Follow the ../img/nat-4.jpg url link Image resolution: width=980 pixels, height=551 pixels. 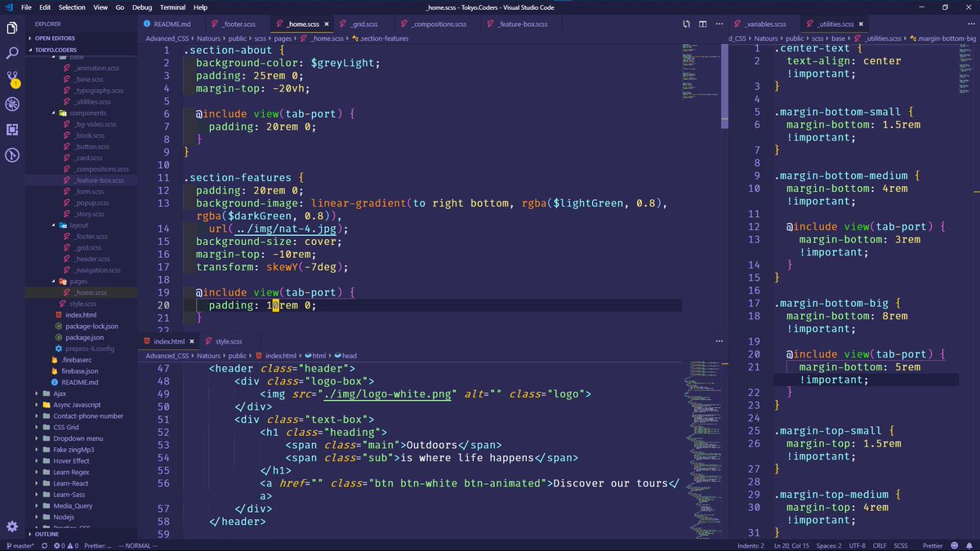tap(285, 229)
